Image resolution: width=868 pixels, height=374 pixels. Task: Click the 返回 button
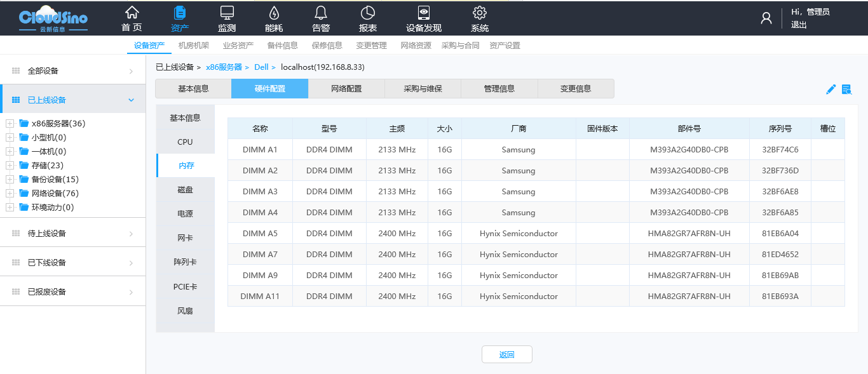tap(506, 355)
